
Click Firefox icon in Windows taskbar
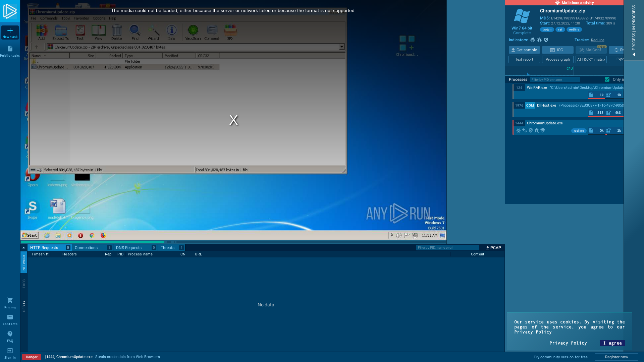pos(103,235)
